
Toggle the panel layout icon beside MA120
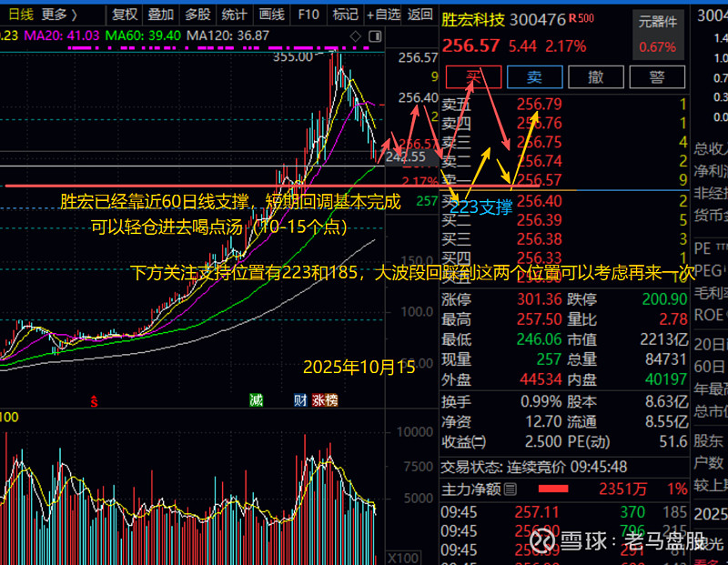click(375, 36)
